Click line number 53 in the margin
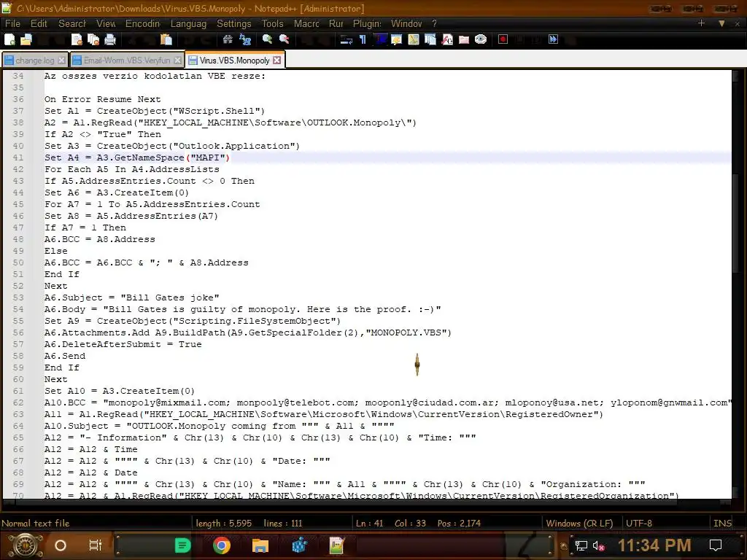This screenshot has height=560, width=747. [x=18, y=297]
